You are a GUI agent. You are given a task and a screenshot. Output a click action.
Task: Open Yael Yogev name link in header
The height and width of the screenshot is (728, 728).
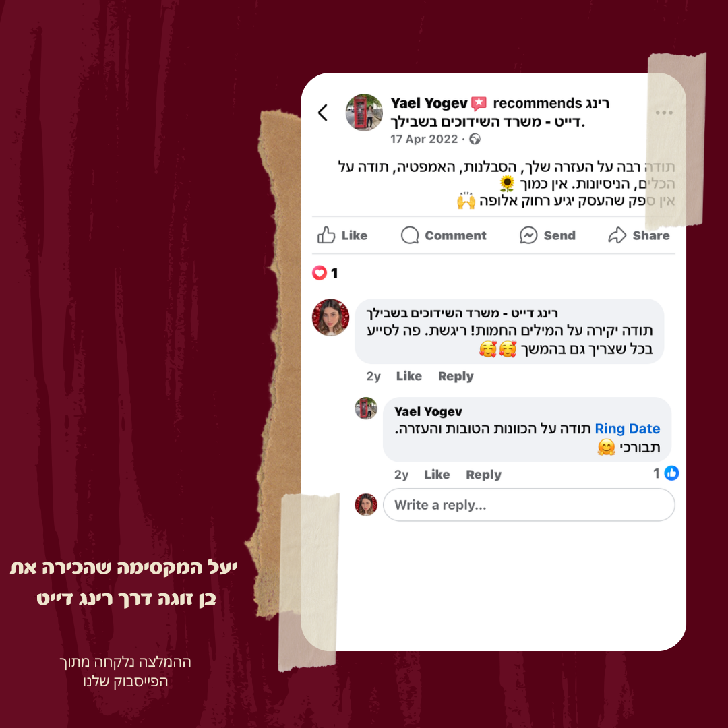pos(429,103)
